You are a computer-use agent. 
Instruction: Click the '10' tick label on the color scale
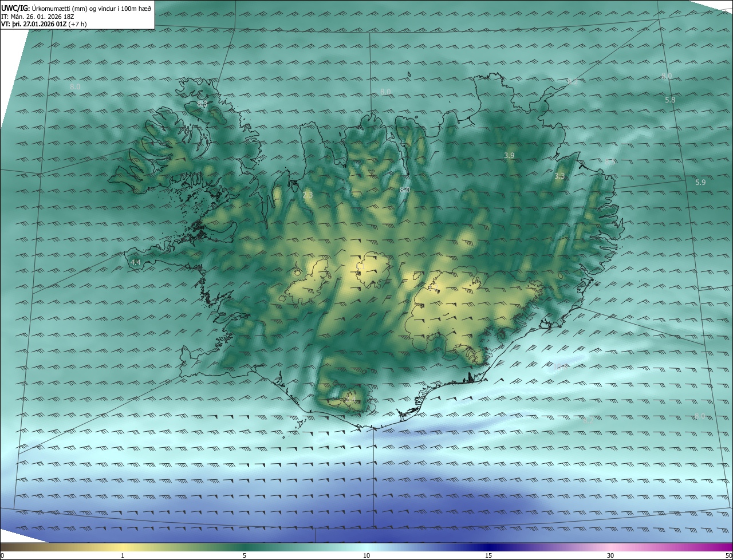(366, 555)
